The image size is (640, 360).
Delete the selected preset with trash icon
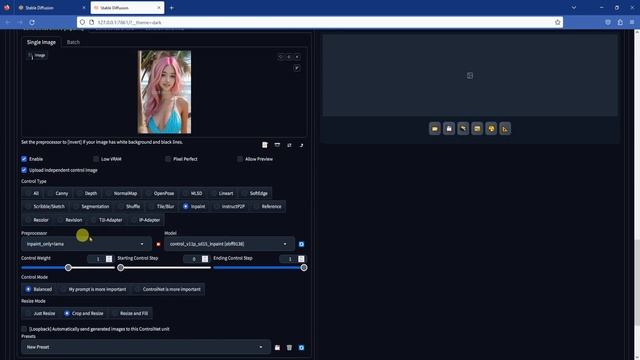289,347
